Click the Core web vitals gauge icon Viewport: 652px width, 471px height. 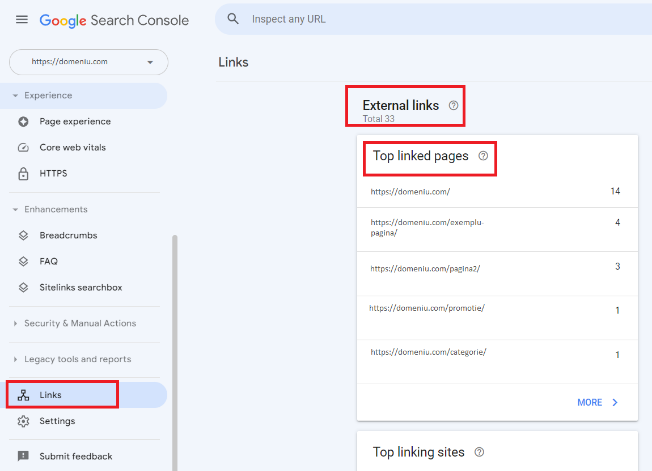pos(24,148)
